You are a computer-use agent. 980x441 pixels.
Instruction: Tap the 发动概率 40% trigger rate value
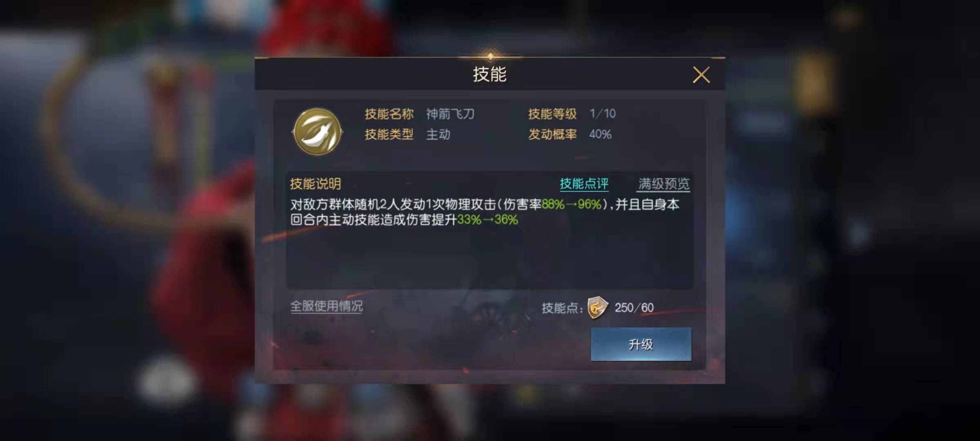point(600,134)
